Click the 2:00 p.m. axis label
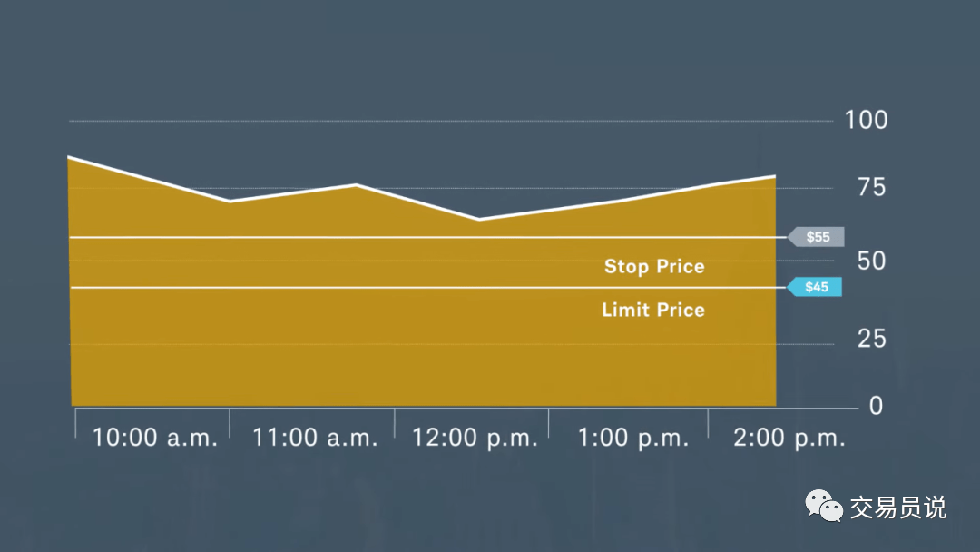This screenshot has height=552, width=980. tap(789, 438)
